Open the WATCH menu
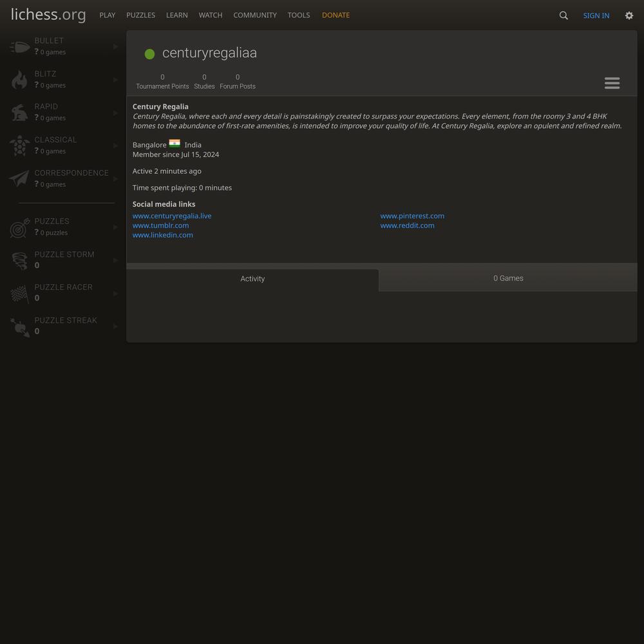Viewport: 644px width, 644px height. [211, 15]
